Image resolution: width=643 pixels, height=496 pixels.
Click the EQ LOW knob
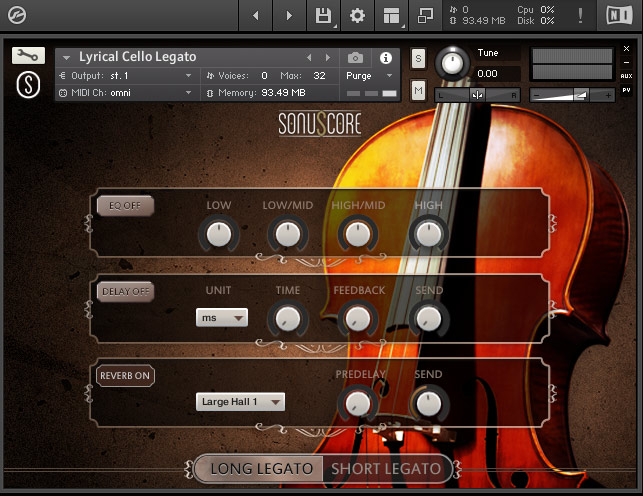pyautogui.click(x=219, y=234)
